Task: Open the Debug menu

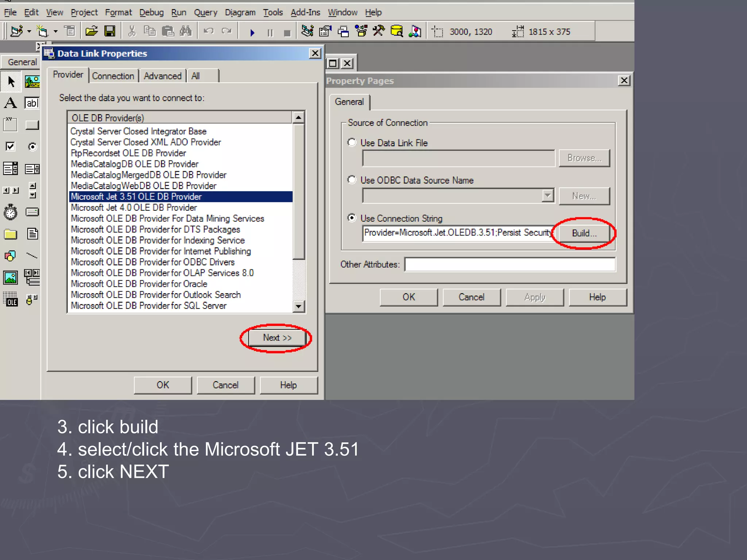Action: [x=151, y=12]
